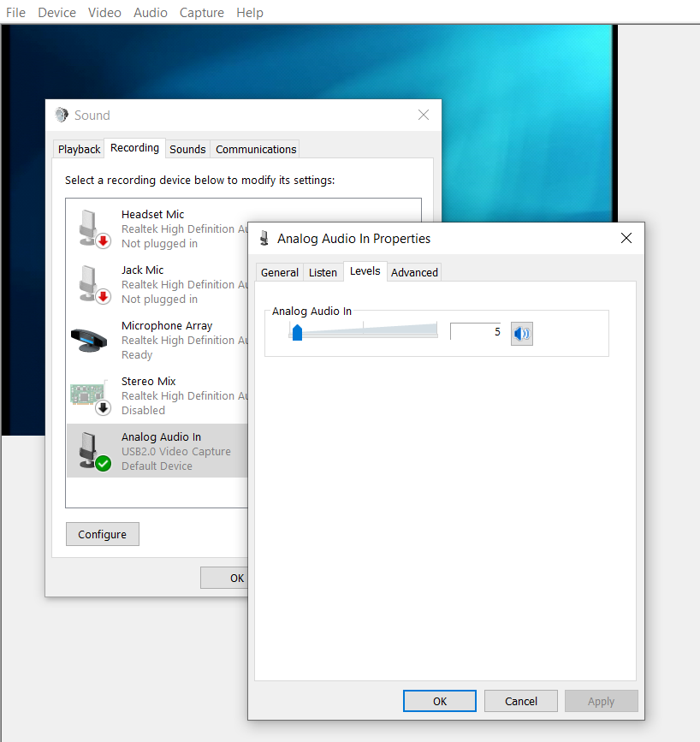This screenshot has width=700, height=742.
Task: Click 'Not plugged in' under Headset Mic
Action: [159, 244]
